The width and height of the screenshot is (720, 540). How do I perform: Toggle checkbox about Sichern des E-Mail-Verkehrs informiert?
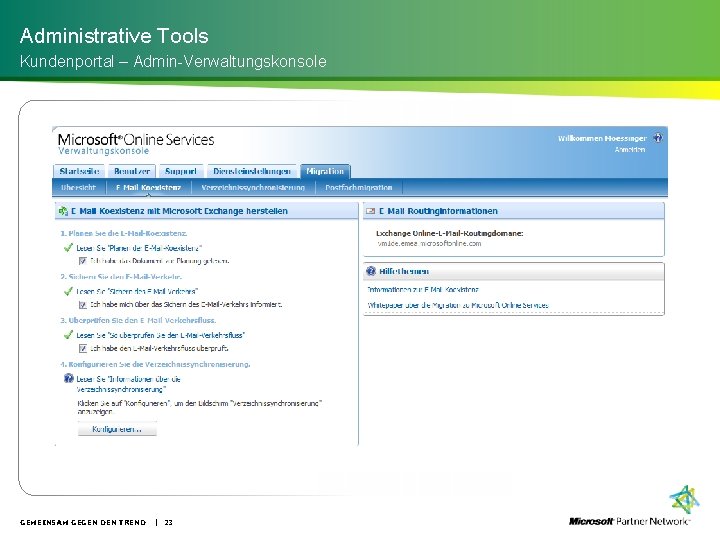[x=83, y=304]
